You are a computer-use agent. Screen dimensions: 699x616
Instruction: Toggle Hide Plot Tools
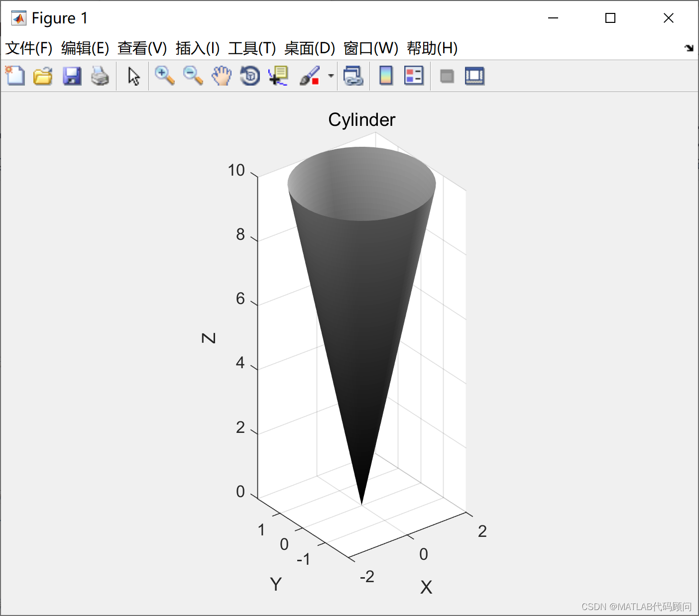pos(447,76)
